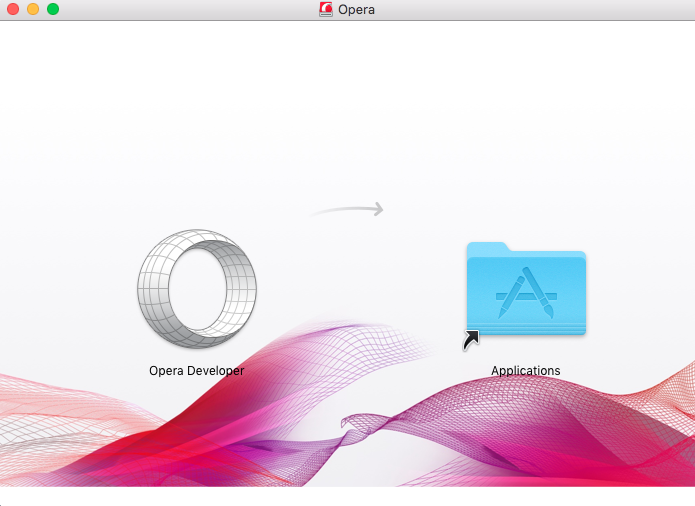
Task: Click the Opera disk icon in title bar
Action: (x=326, y=10)
